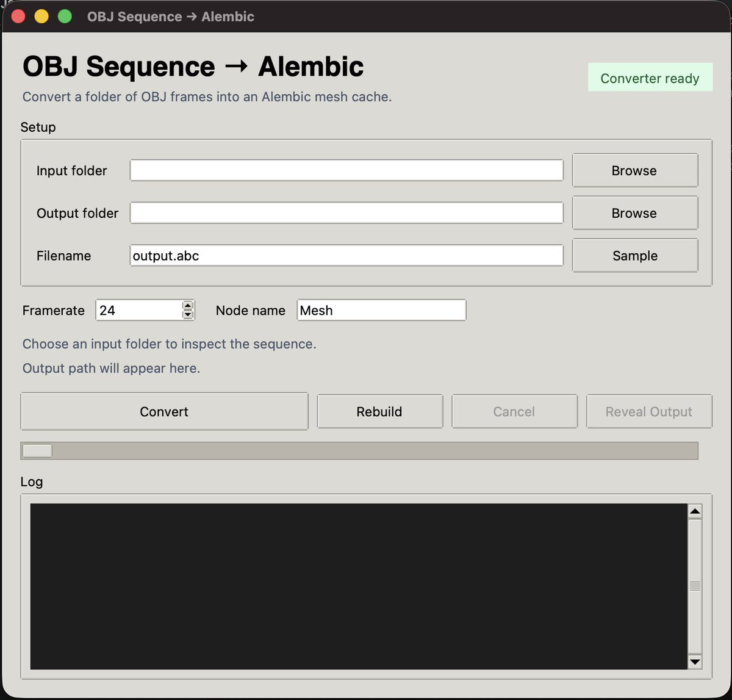Click the 'Output path will appear here' text
Screen dimensions: 732x700
112,368
